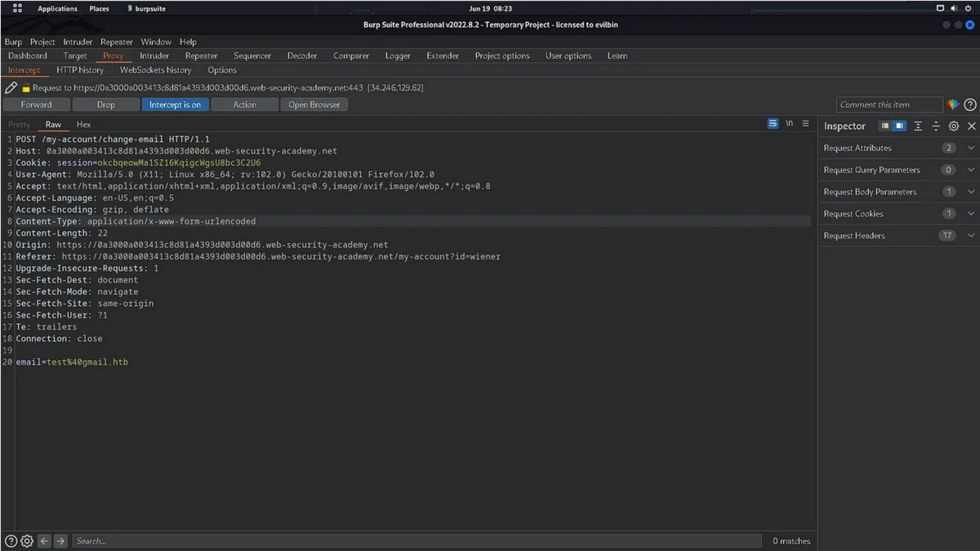Open the Window menu
This screenshot has height=551, width=980.
coord(156,42)
